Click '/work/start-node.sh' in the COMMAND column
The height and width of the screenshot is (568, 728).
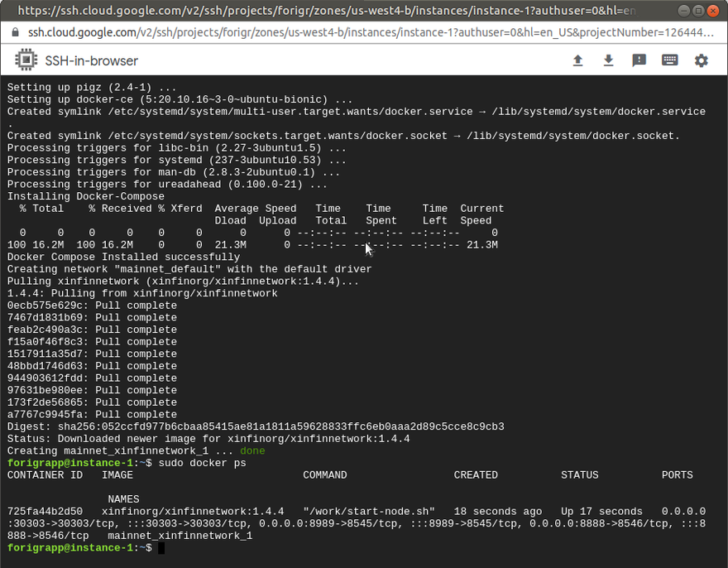356,512
